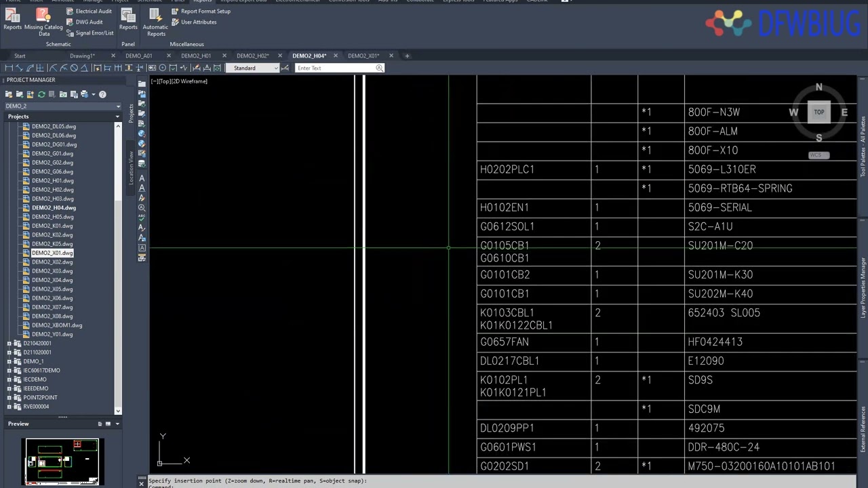The height and width of the screenshot is (488, 868).
Task: Switch to the Drawing1* document tab
Action: [82, 56]
